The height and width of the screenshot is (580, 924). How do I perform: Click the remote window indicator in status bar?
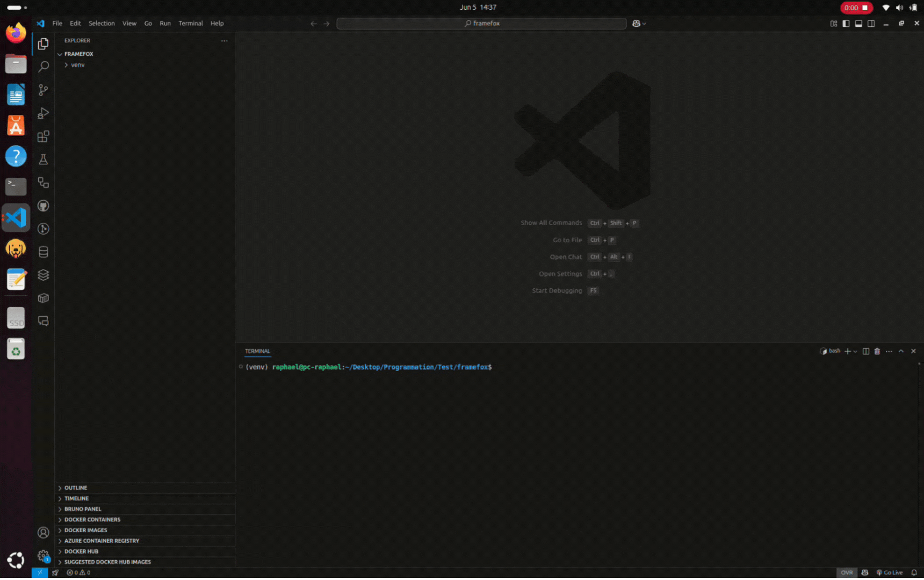pyautogui.click(x=40, y=572)
